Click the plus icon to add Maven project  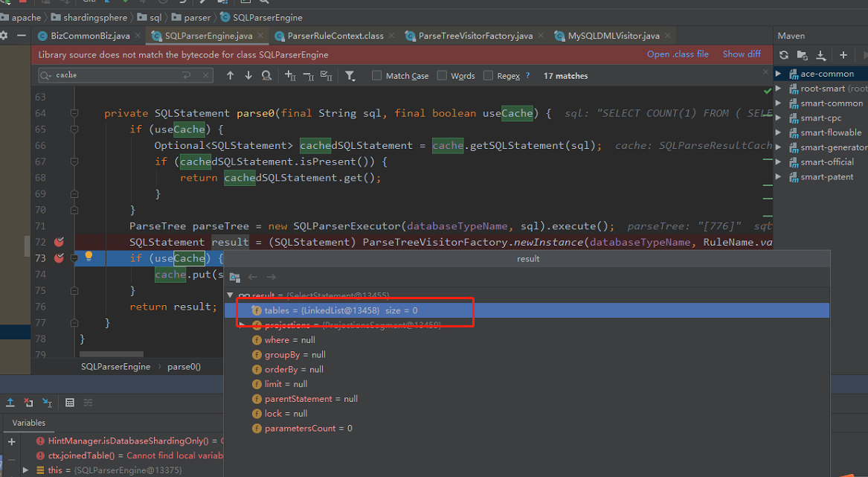(x=842, y=57)
